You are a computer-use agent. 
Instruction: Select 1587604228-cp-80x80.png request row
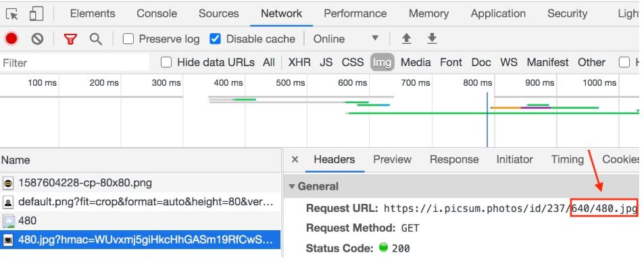[141, 183]
